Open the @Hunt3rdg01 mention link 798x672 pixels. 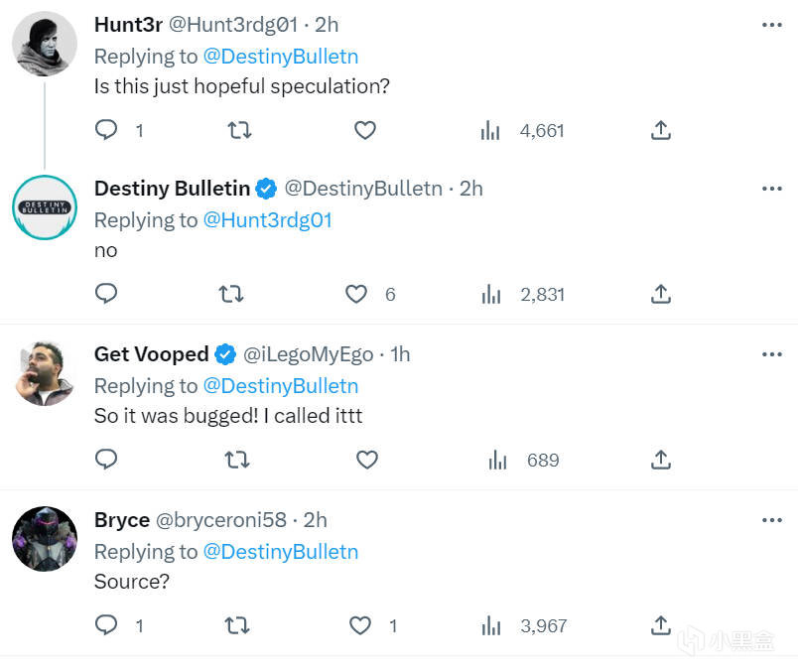267,220
